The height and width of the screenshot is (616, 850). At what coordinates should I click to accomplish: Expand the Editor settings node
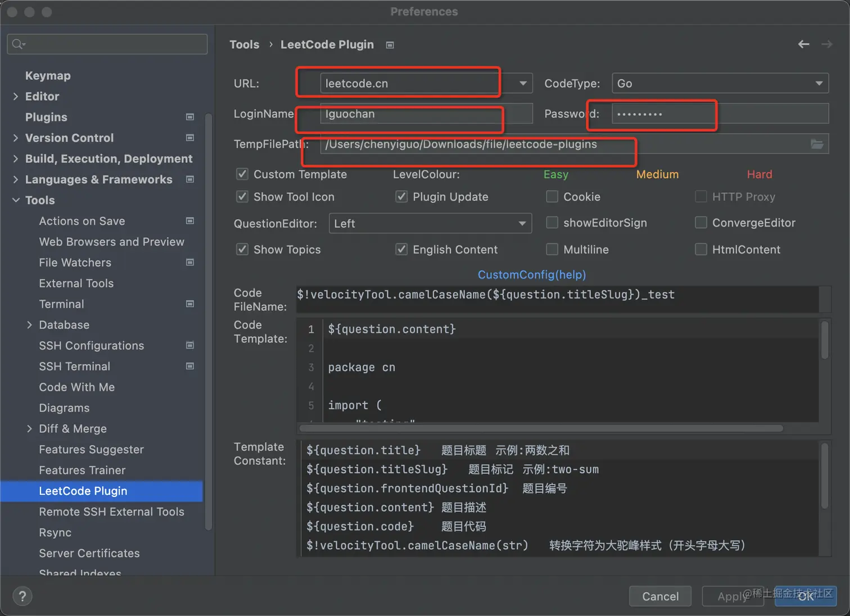pos(16,96)
